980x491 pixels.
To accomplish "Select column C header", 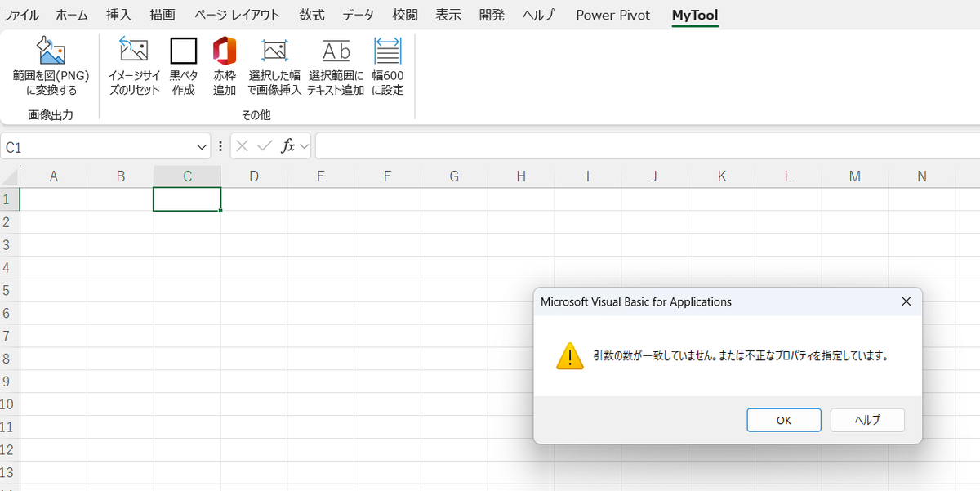I will click(187, 176).
